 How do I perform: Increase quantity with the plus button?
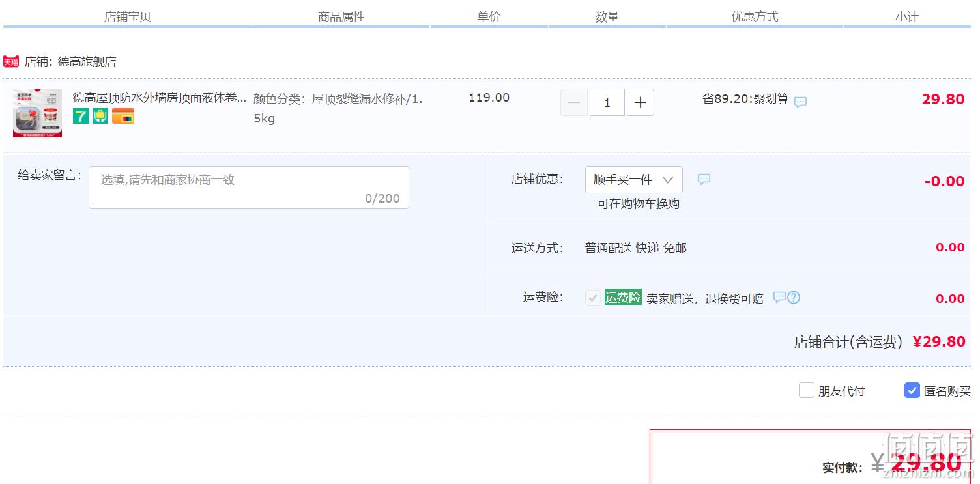pos(641,102)
